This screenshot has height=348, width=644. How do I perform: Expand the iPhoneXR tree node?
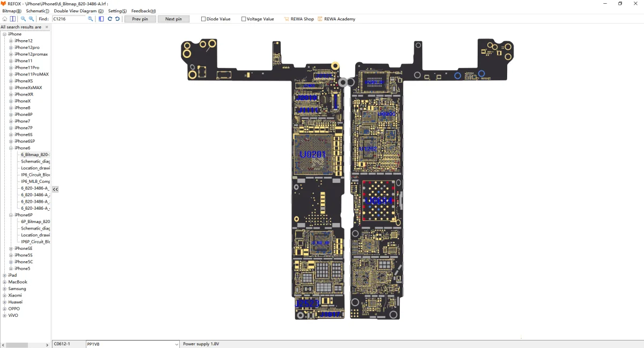coord(11,94)
